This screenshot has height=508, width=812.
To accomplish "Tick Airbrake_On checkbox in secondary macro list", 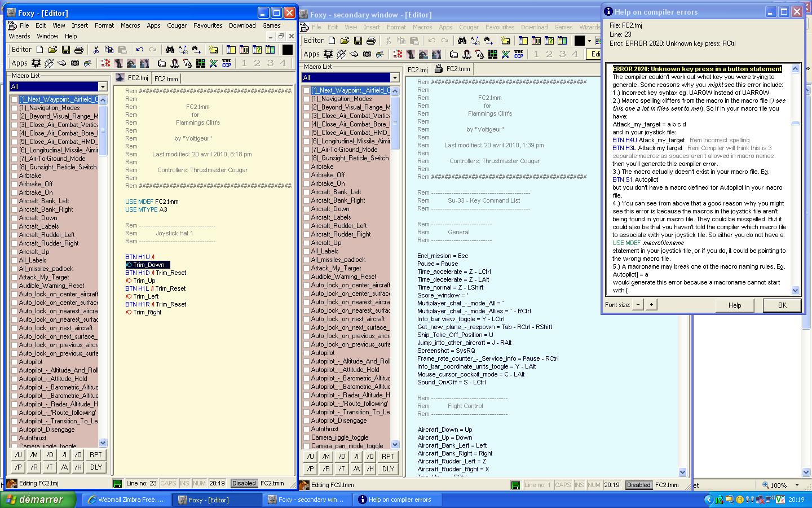I will [x=306, y=183].
